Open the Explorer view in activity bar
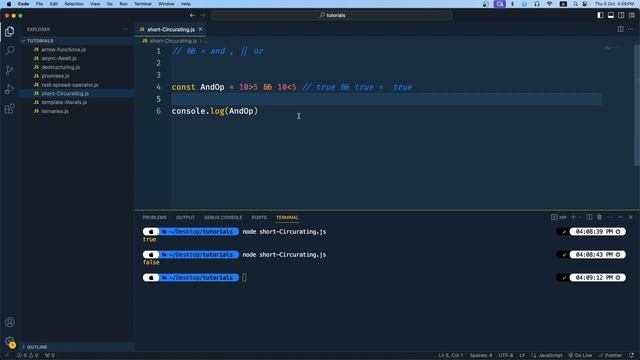Screen dimensions: 640x360 pyautogui.click(x=9, y=31)
